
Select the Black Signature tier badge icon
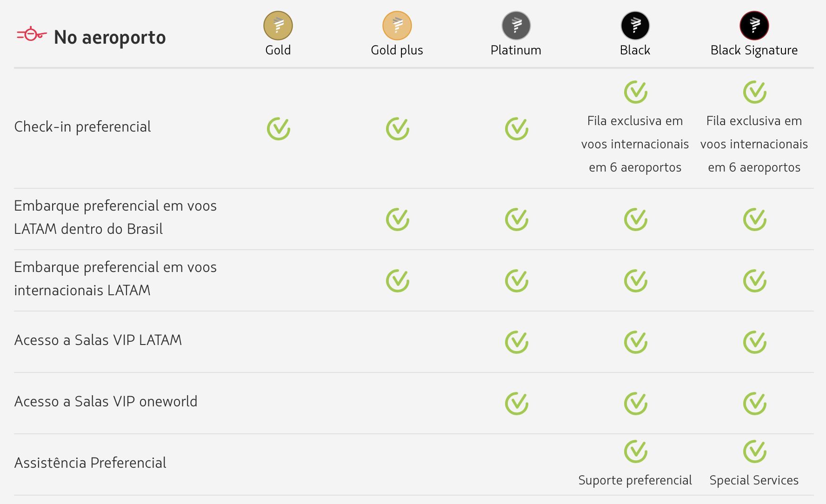click(x=754, y=26)
